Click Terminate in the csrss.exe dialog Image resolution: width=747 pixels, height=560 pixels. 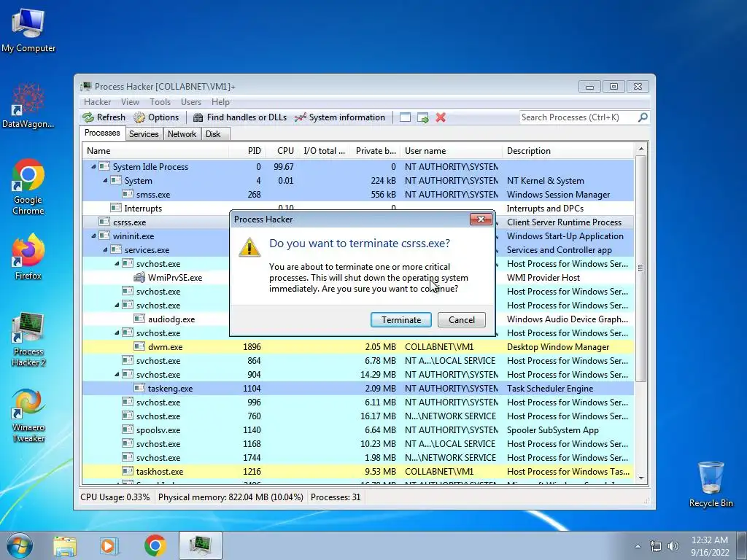click(400, 319)
